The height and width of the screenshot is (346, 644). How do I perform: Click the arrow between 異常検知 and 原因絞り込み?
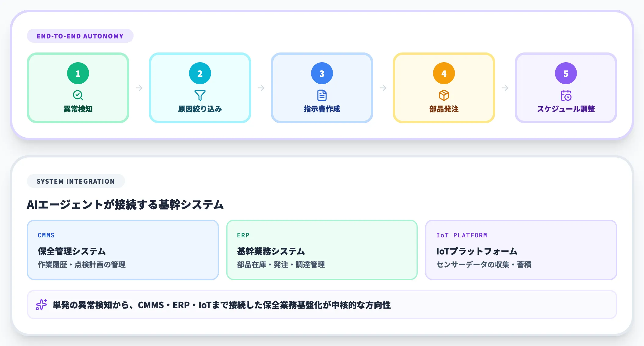coord(139,88)
